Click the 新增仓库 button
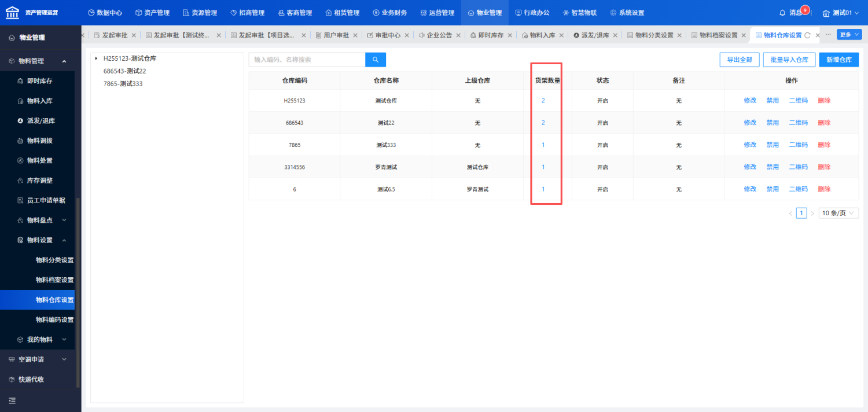The width and height of the screenshot is (868, 412). pos(839,60)
